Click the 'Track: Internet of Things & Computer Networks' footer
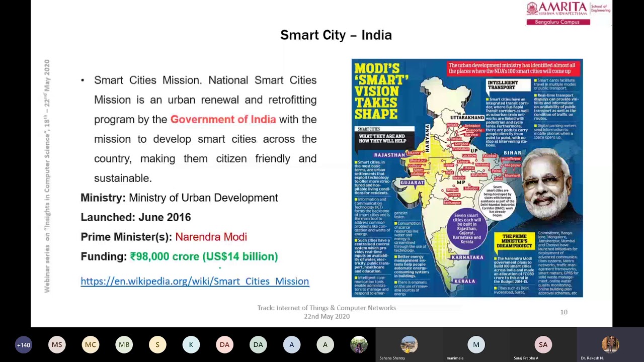This screenshot has width=644, height=362. click(x=327, y=308)
